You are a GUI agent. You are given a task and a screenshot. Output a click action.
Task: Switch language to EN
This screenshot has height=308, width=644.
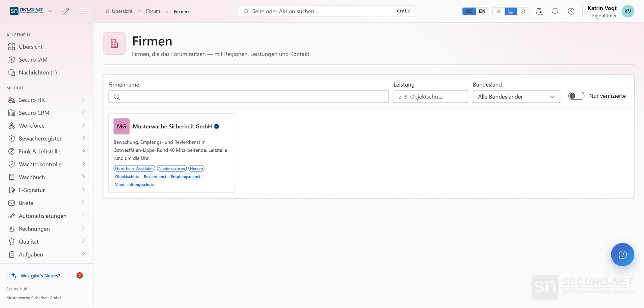pos(482,11)
